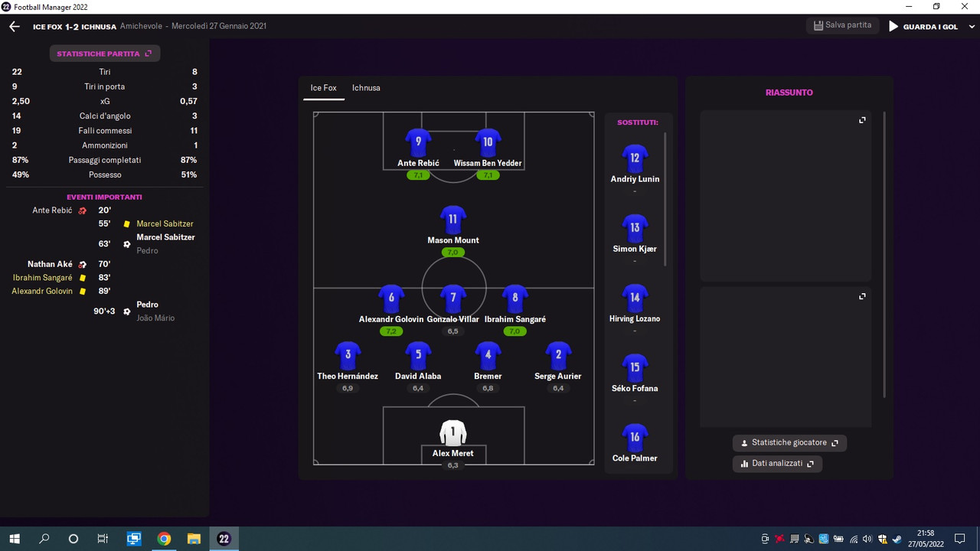Image resolution: width=980 pixels, height=551 pixels.
Task: Open Windows Security shield tray icon
Action: point(882,539)
